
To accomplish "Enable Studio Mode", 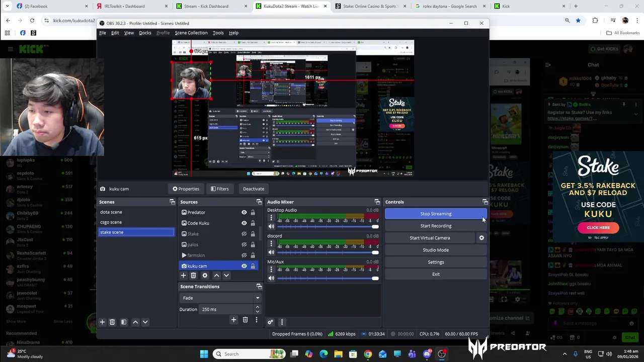I will [436, 250].
